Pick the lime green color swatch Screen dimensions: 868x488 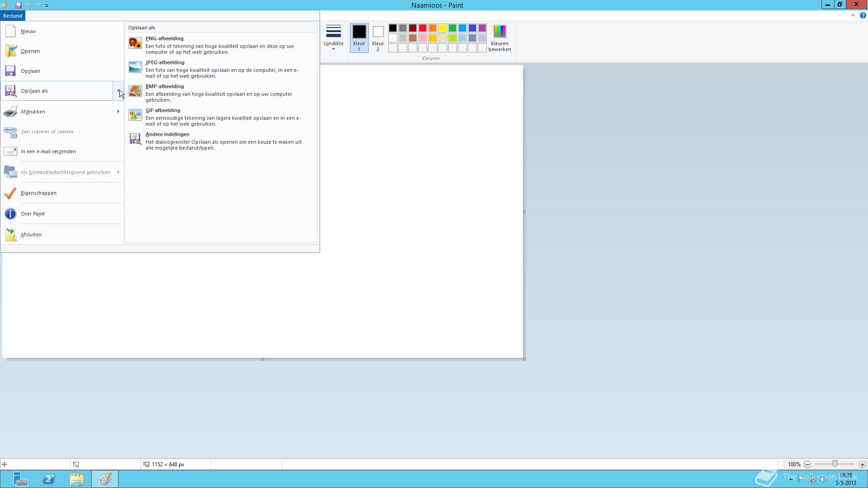coord(453,38)
